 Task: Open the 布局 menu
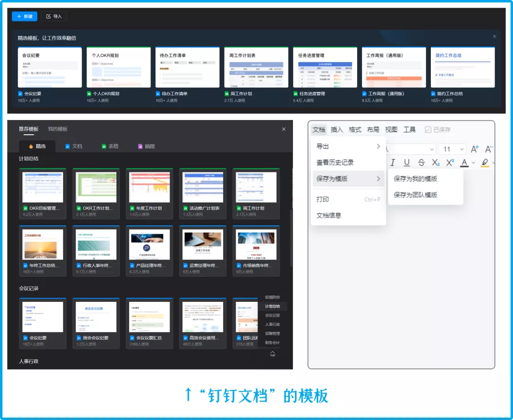tap(373, 130)
